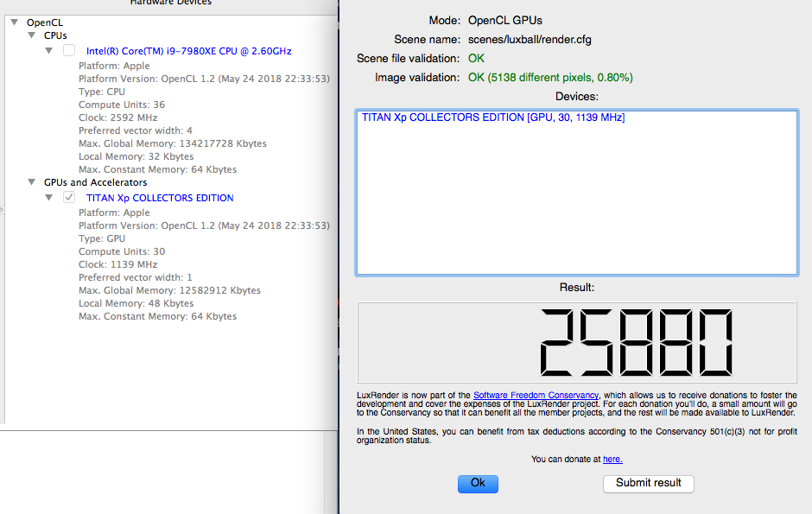The width and height of the screenshot is (812, 514).
Task: Open the donate 'here.' link
Action: pos(612,459)
